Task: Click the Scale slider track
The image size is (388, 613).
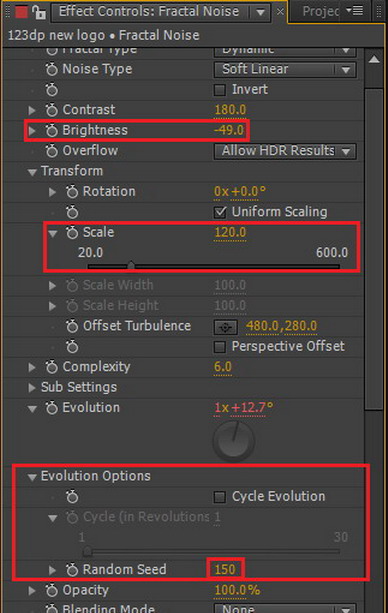Action: click(x=214, y=266)
